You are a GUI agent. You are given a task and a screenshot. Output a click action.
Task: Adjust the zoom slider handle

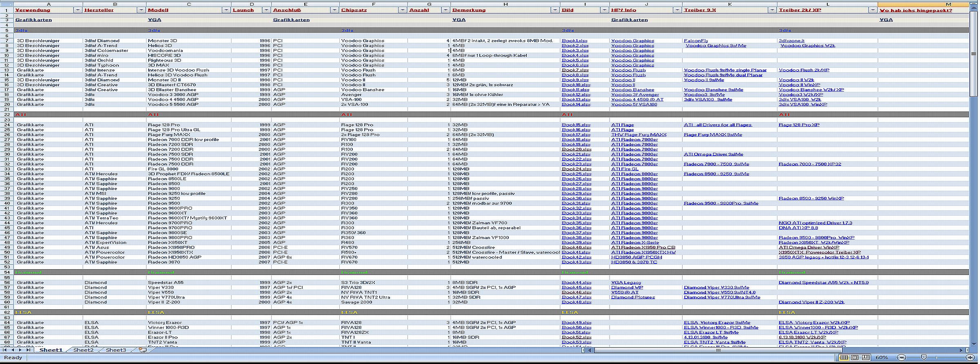pyautogui.click(x=924, y=357)
